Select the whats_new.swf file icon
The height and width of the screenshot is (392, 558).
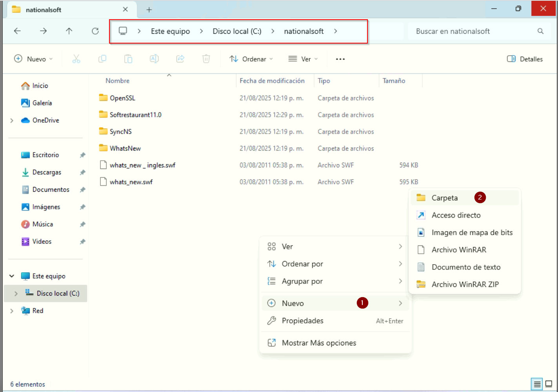click(x=103, y=182)
